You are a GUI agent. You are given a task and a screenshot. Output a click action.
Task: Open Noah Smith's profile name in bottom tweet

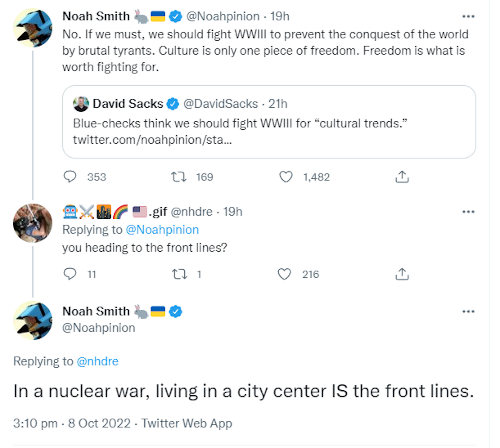(x=96, y=311)
